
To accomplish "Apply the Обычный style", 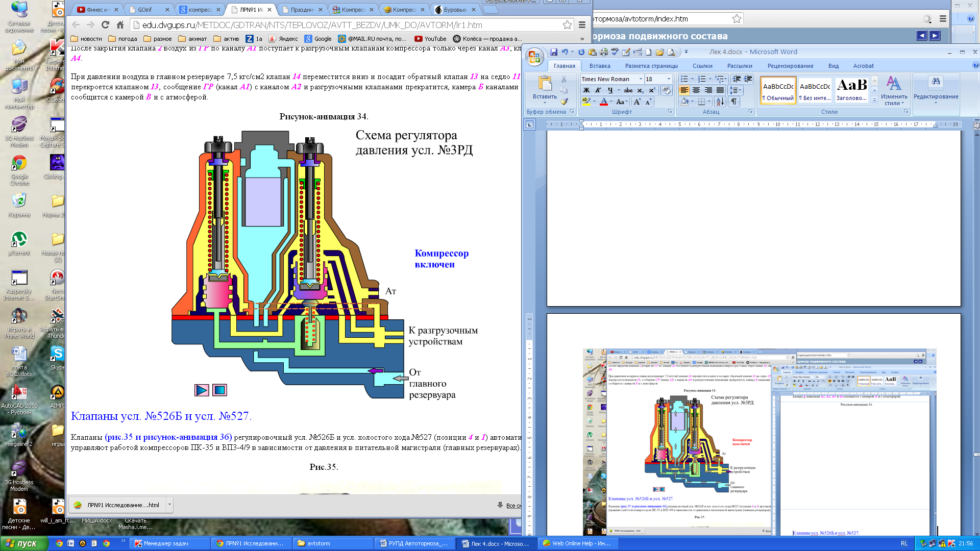I will (778, 91).
